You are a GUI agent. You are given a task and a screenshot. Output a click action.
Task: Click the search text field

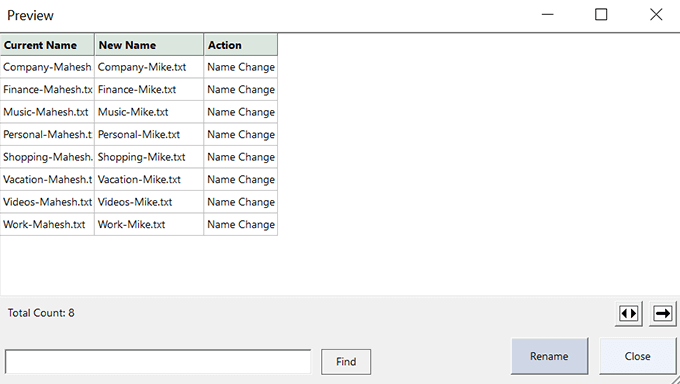(158, 361)
